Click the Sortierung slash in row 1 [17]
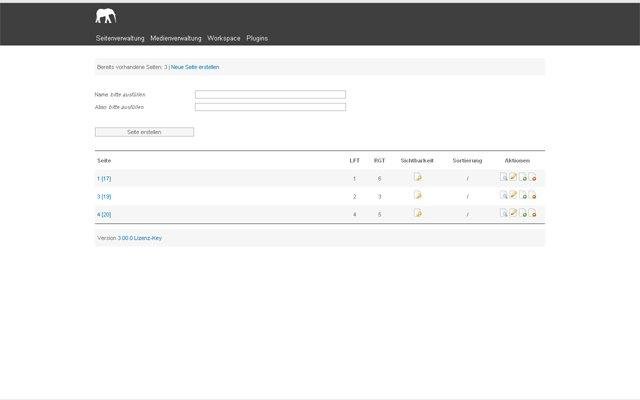The image size is (640, 400). (x=467, y=178)
